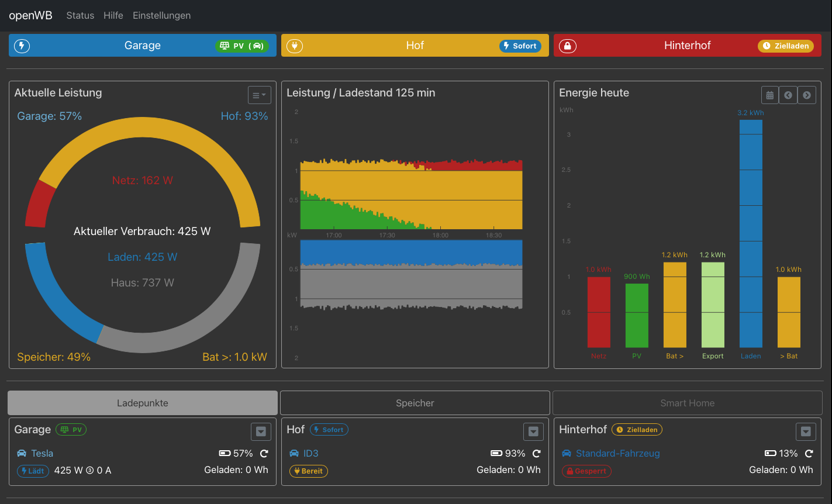Image resolution: width=832 pixels, height=504 pixels.
Task: Toggle the Gesperrt lock badge for Hinterhof
Action: point(586,471)
